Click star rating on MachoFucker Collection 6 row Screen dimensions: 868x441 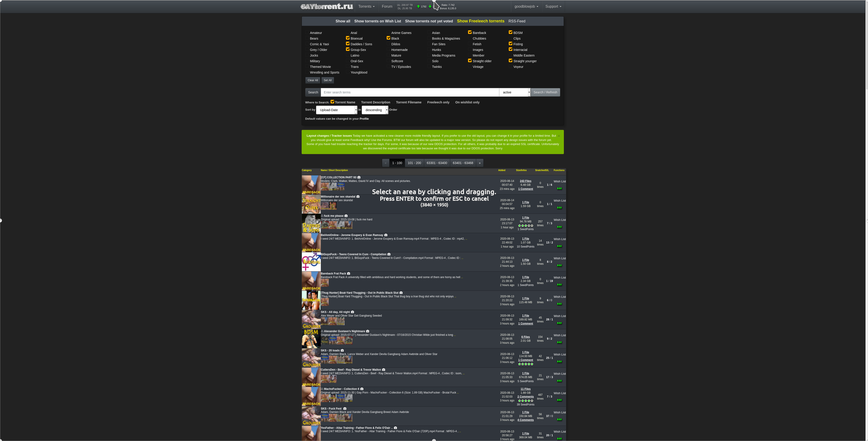coord(525,401)
